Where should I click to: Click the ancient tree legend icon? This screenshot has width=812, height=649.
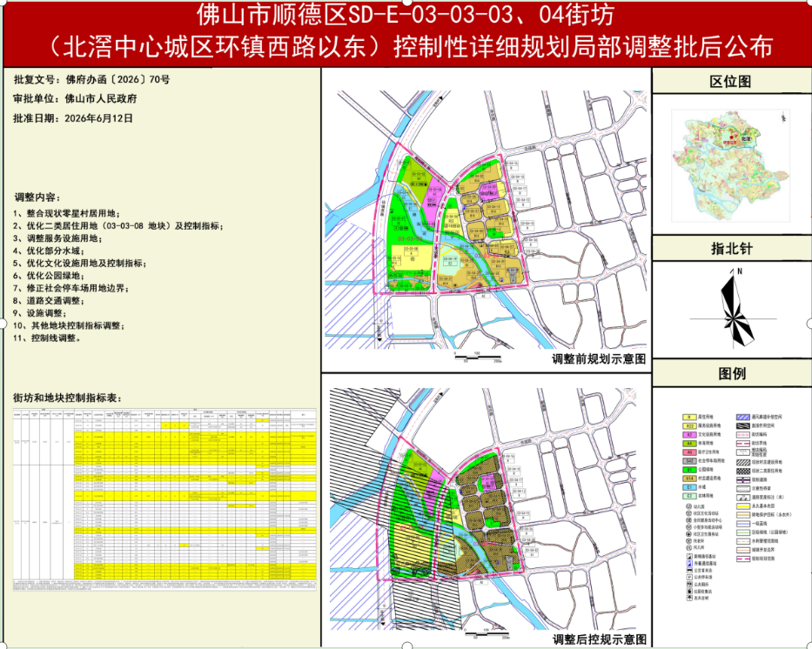pos(689,599)
